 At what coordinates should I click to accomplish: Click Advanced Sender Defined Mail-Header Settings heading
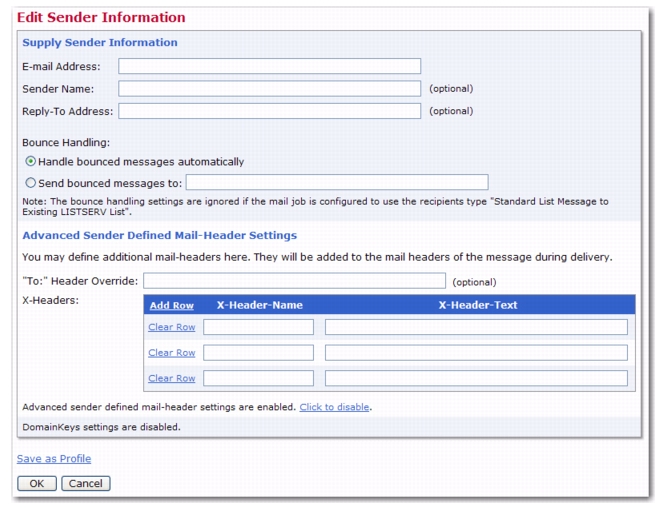[x=160, y=235]
